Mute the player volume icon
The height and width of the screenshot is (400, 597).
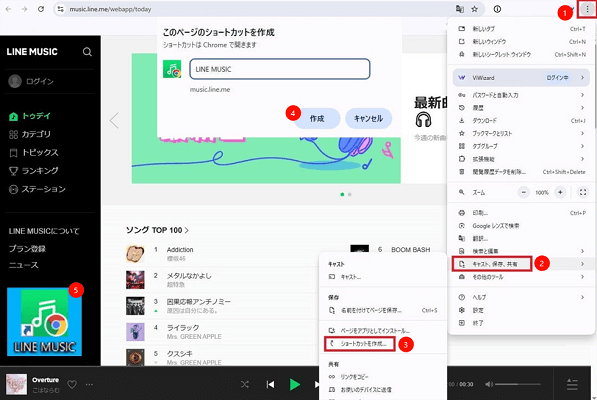pyautogui.click(x=489, y=384)
